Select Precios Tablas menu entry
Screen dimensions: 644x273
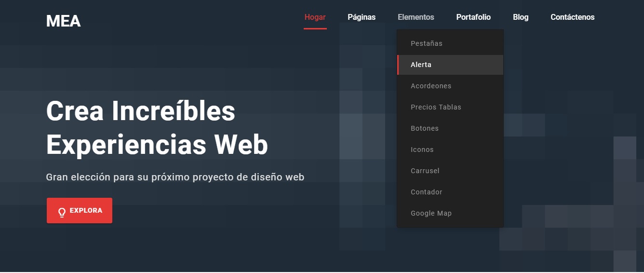tap(436, 107)
